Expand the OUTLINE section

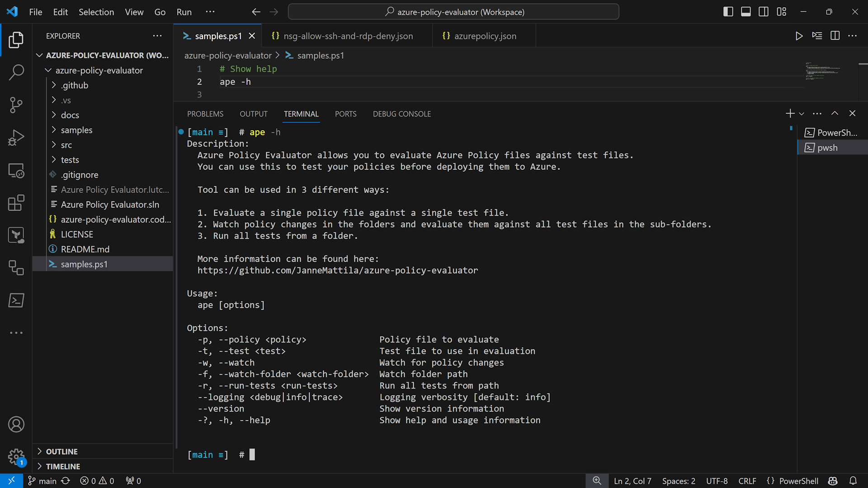pyautogui.click(x=103, y=451)
